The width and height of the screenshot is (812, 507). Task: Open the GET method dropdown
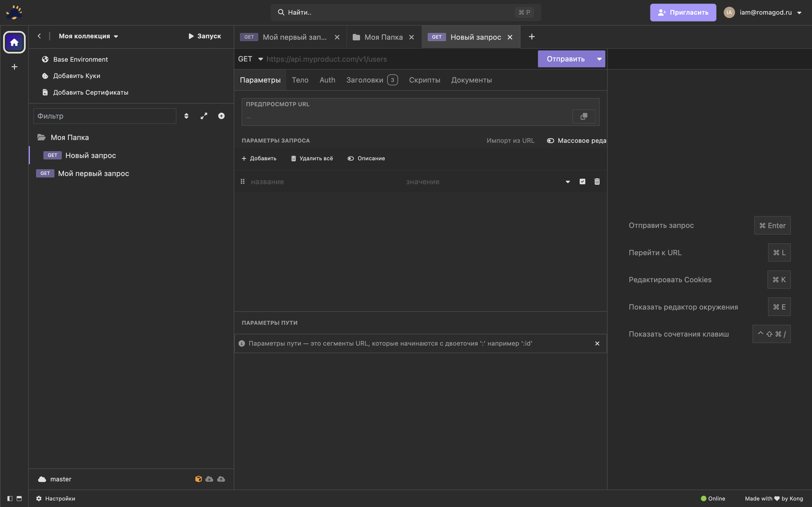250,59
